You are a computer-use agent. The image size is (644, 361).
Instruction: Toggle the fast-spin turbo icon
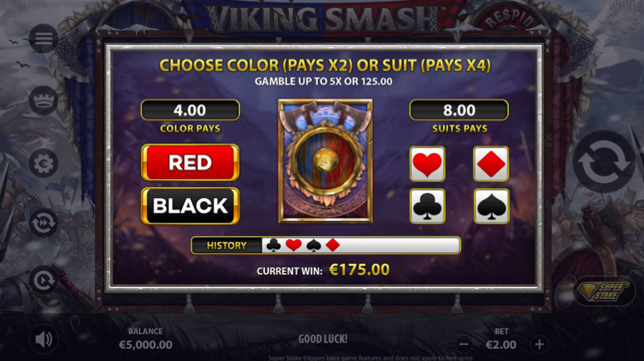click(44, 223)
